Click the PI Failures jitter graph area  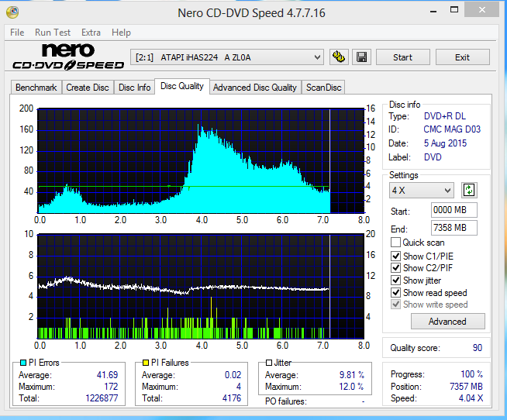coord(201,287)
